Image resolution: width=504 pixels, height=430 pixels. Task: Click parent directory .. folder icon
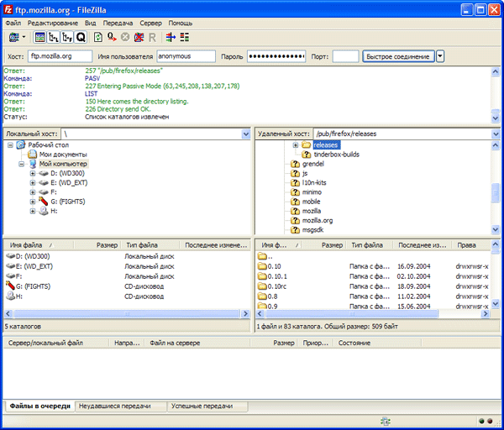coord(263,256)
